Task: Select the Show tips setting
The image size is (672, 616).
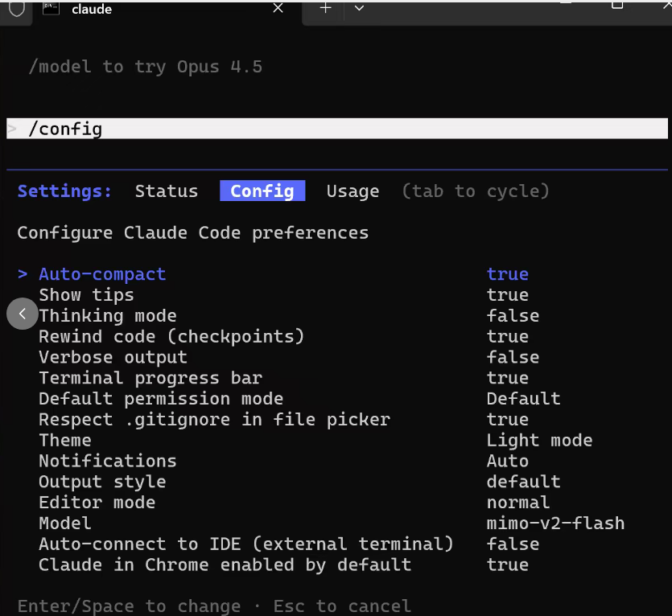Action: tap(86, 295)
